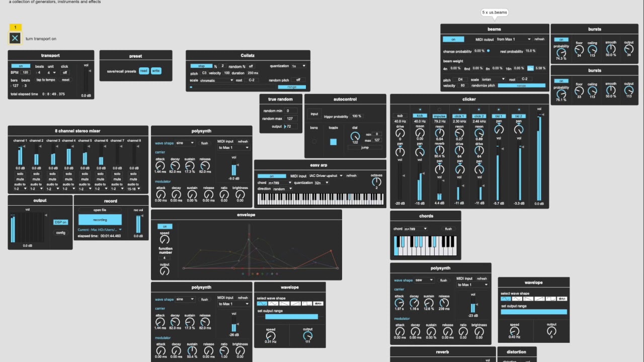
Task: Click the transport reset button
Action: 65,80
